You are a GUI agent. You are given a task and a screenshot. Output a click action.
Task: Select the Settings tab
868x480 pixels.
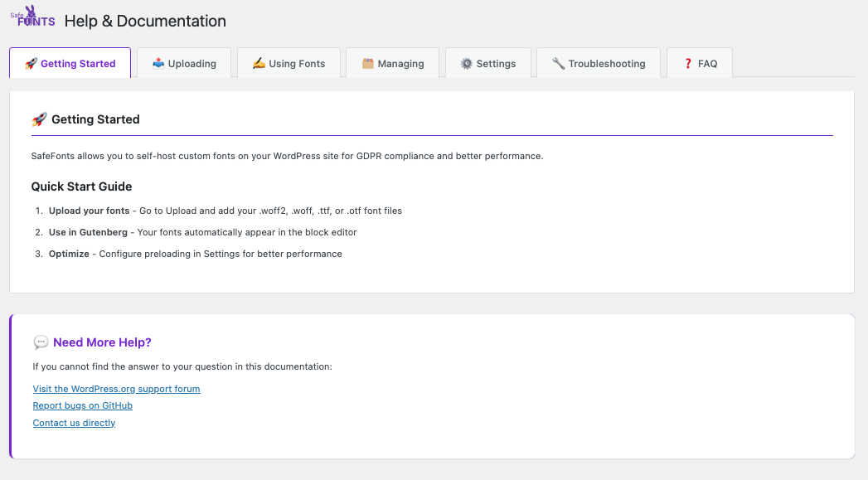tap(488, 62)
